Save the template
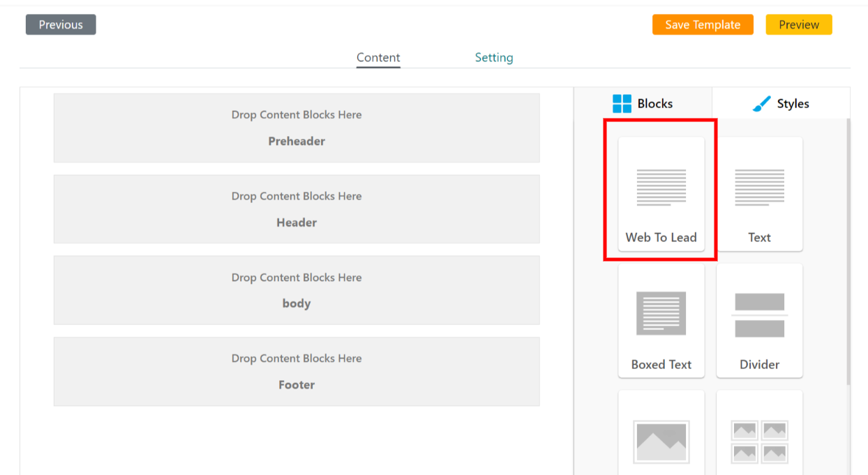This screenshot has width=868, height=475. [703, 24]
